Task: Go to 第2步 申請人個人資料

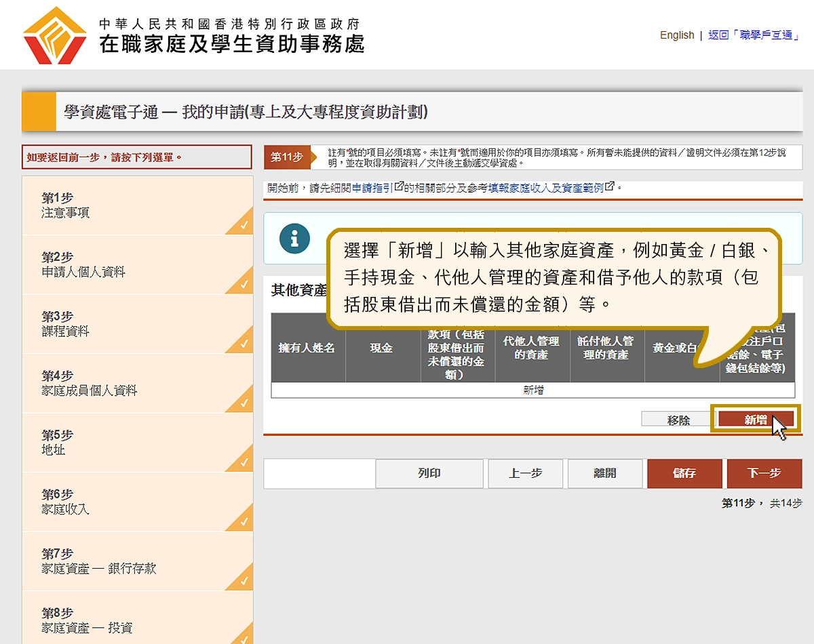Action: coord(83,265)
